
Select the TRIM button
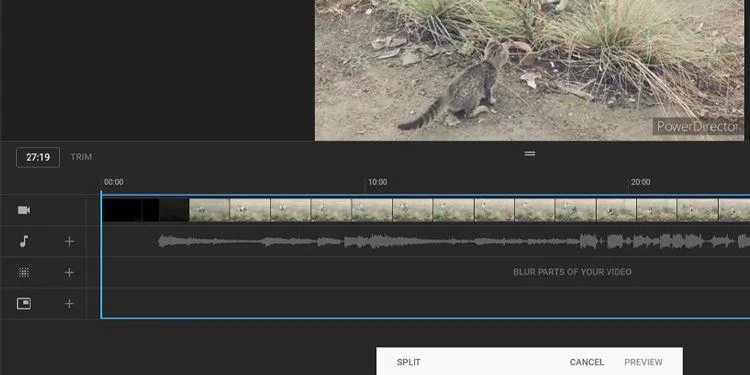81,157
